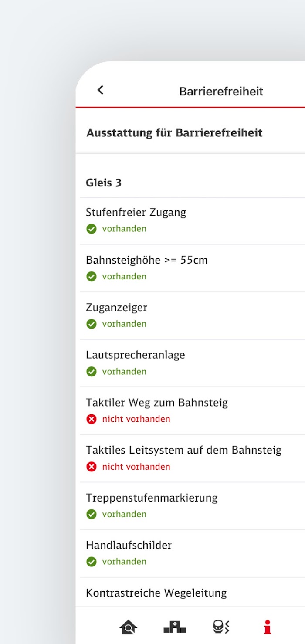Click green checkmark under Stufenfreier Zugang
305x644 pixels.
coord(91,229)
